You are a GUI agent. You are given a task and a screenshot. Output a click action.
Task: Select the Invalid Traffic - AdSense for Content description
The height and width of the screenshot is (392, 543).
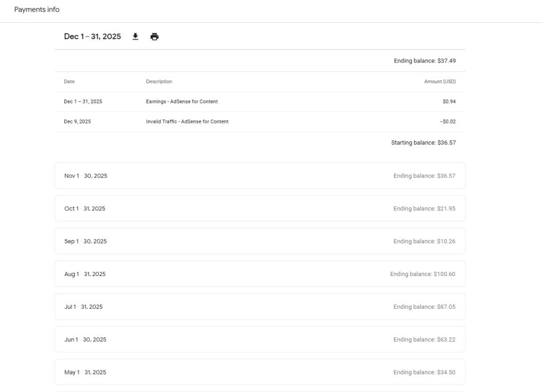click(x=187, y=122)
